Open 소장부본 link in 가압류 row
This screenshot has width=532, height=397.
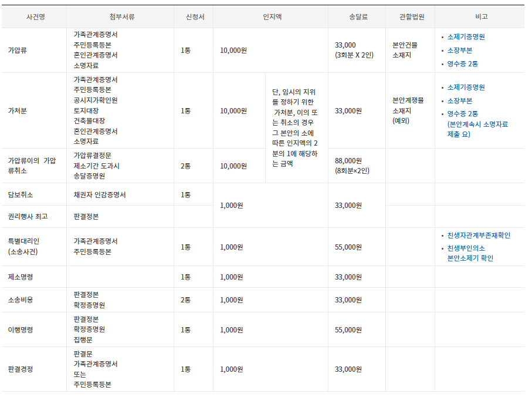point(459,50)
